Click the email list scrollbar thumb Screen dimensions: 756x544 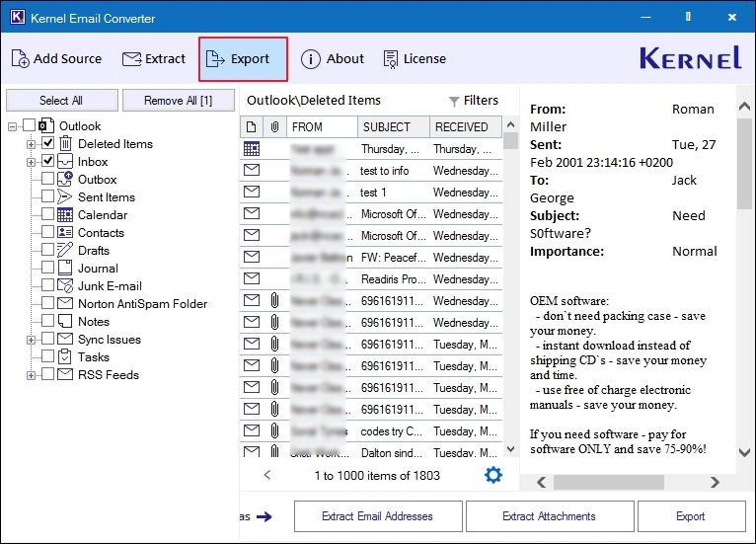point(510,141)
